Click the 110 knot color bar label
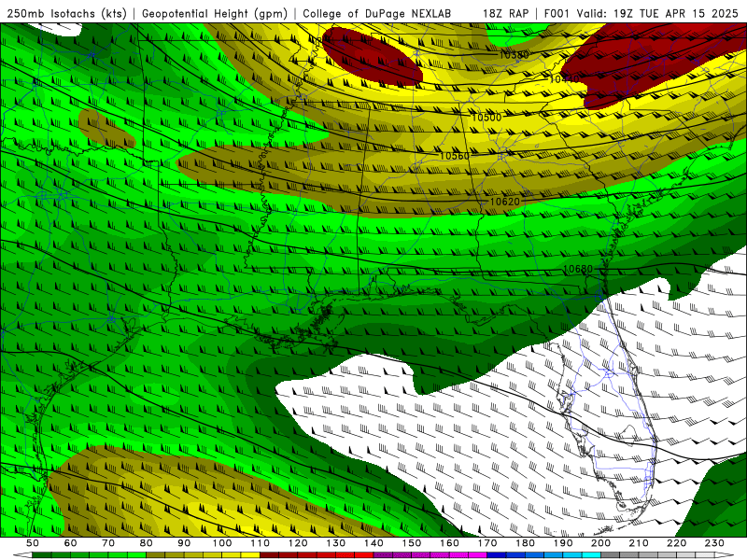This screenshot has width=747, height=560. pos(261,543)
